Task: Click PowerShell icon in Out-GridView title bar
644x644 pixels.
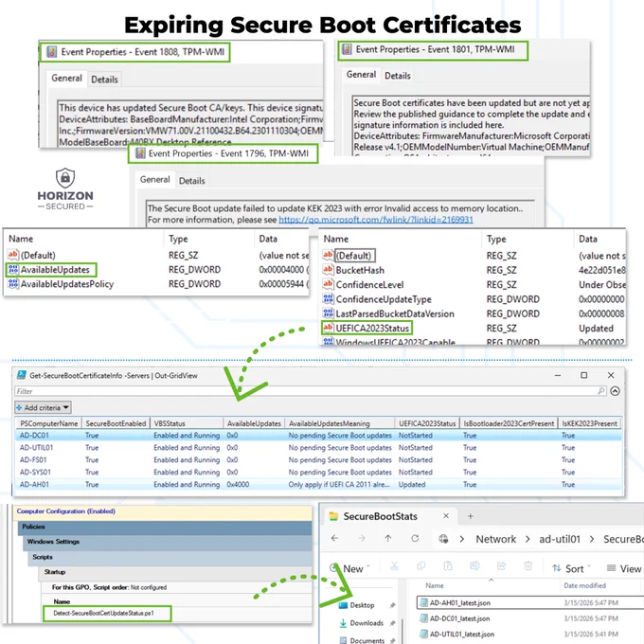Action: coord(22,375)
